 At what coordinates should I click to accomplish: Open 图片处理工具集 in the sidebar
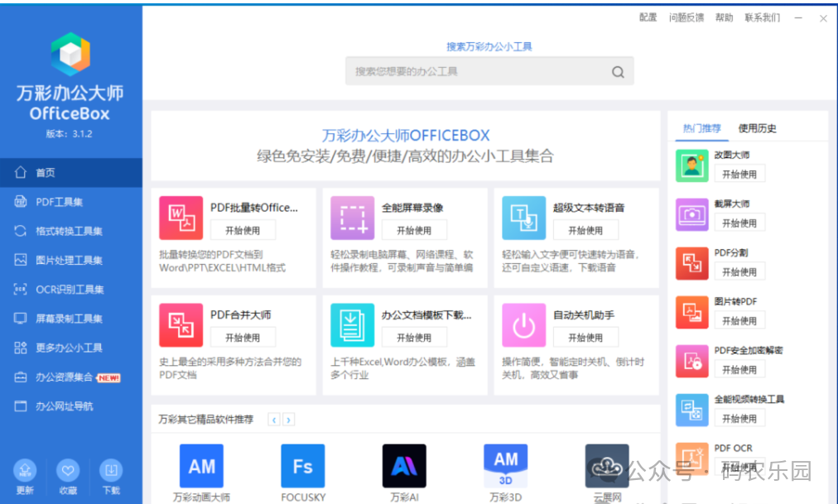point(71,260)
